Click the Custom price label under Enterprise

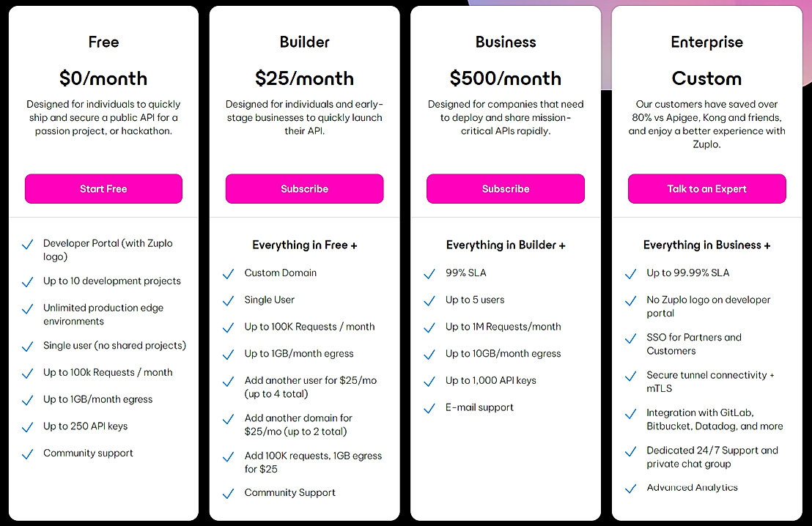[706, 77]
